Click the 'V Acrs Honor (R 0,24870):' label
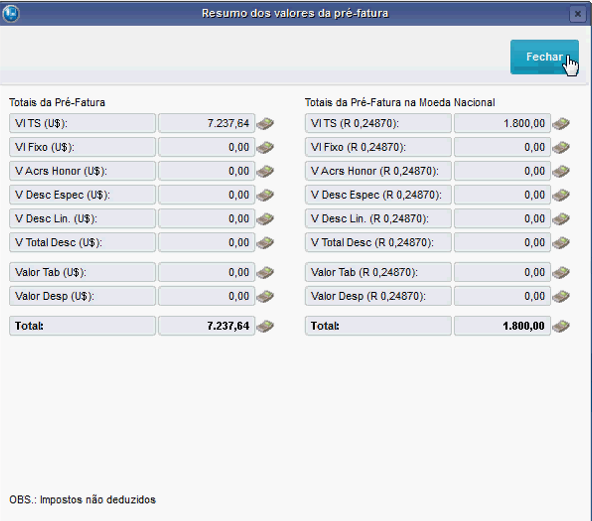592x521 pixels. click(378, 171)
